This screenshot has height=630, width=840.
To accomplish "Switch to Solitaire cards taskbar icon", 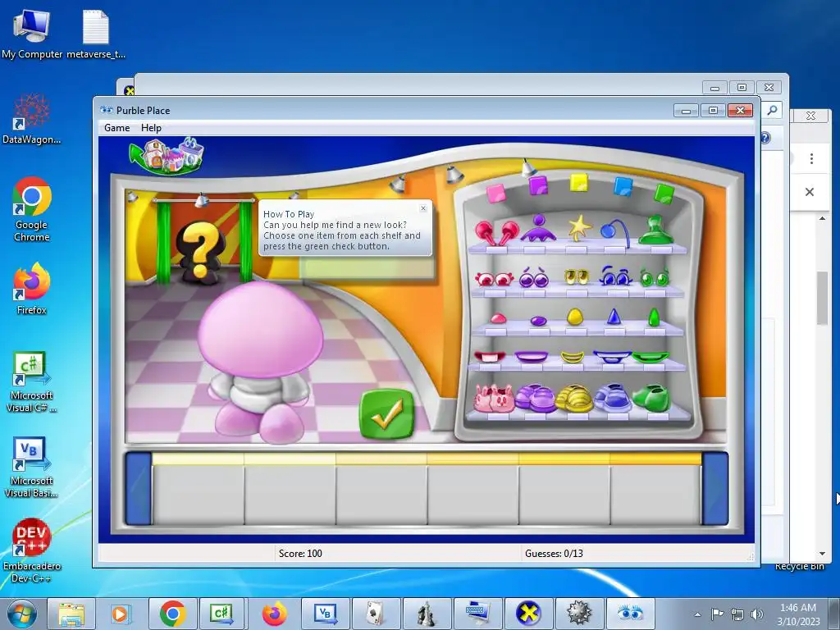I will (x=376, y=614).
